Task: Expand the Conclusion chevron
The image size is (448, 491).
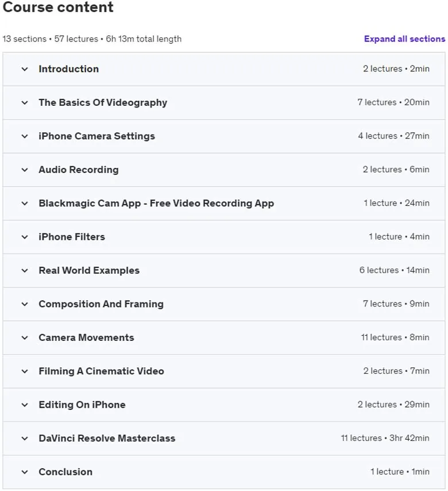Action: [x=25, y=472]
